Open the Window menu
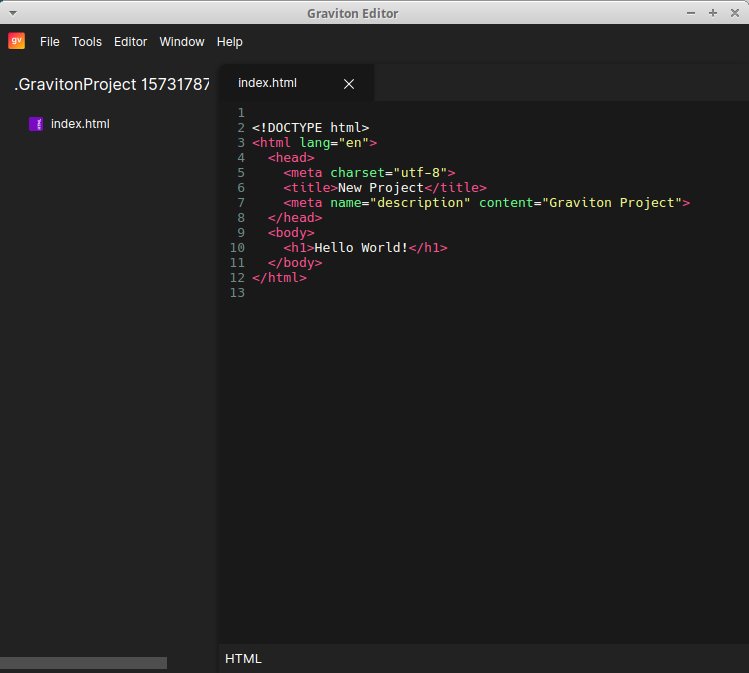The width and height of the screenshot is (749, 673). pyautogui.click(x=182, y=42)
